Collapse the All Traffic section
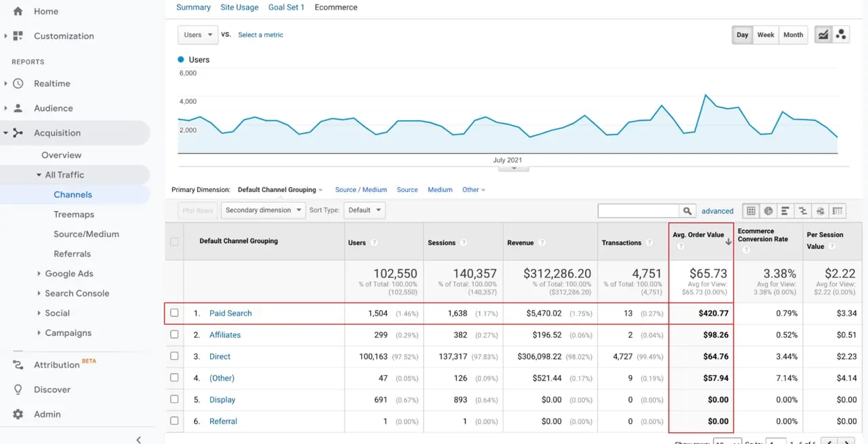This screenshot has height=444, width=868. 39,175
